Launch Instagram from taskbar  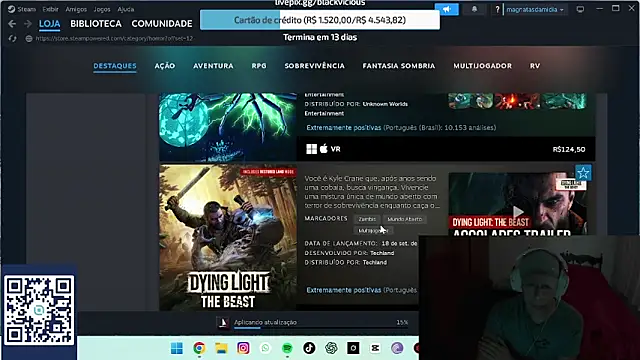point(243,348)
